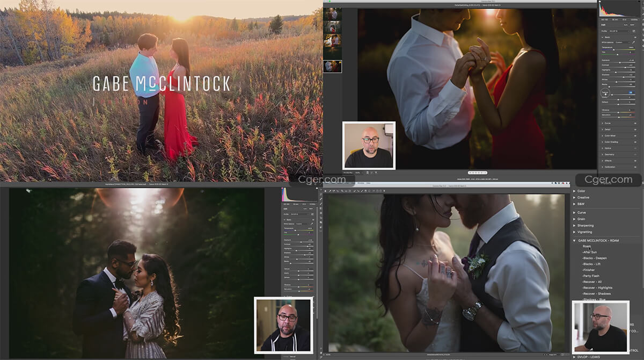
Task: Expand the Detail panel in top-right Camera Raw
Action: point(602,129)
